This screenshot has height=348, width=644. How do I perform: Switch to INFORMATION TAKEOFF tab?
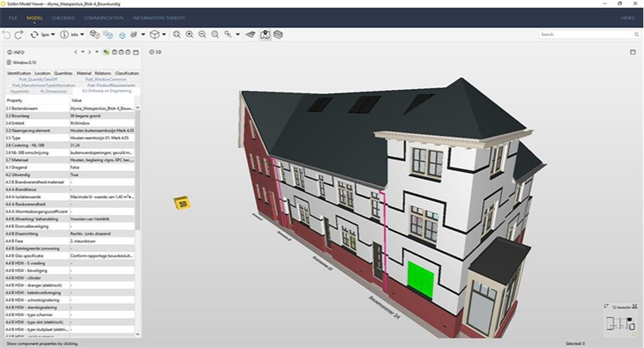[x=159, y=18]
